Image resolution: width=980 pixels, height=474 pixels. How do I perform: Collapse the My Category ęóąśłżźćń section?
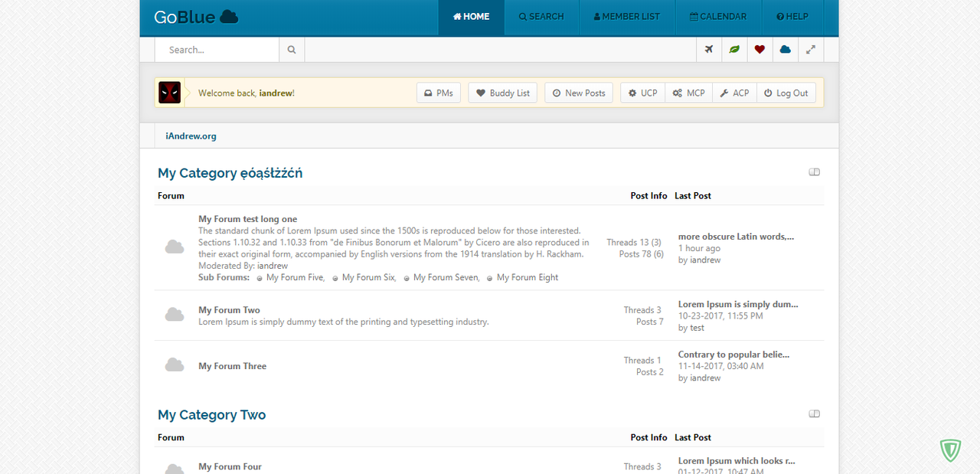[x=815, y=172]
